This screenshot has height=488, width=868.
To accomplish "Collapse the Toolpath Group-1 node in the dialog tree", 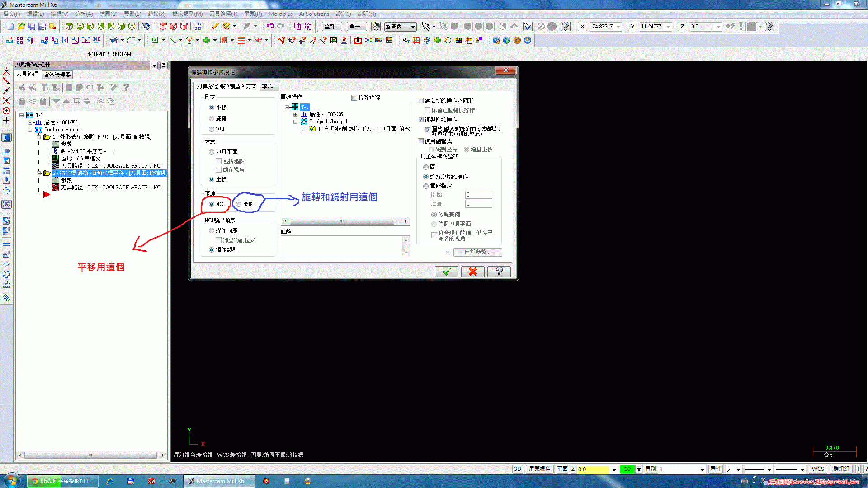I will [x=296, y=122].
